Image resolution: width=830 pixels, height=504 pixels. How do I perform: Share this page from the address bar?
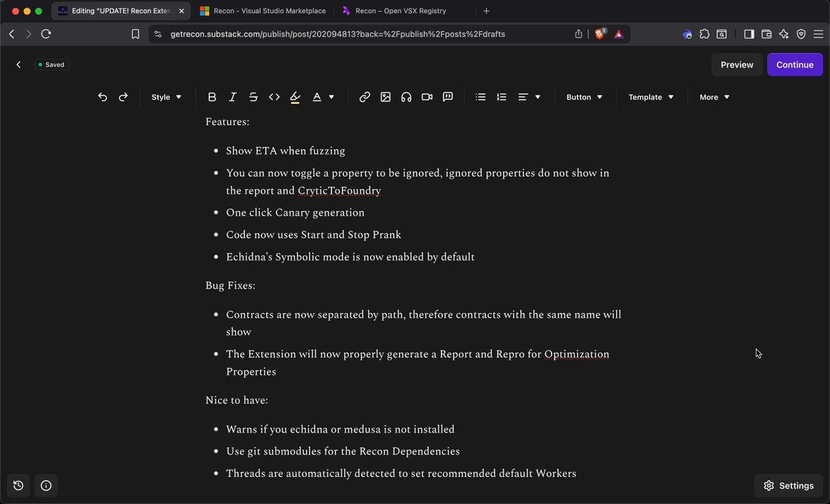(579, 34)
